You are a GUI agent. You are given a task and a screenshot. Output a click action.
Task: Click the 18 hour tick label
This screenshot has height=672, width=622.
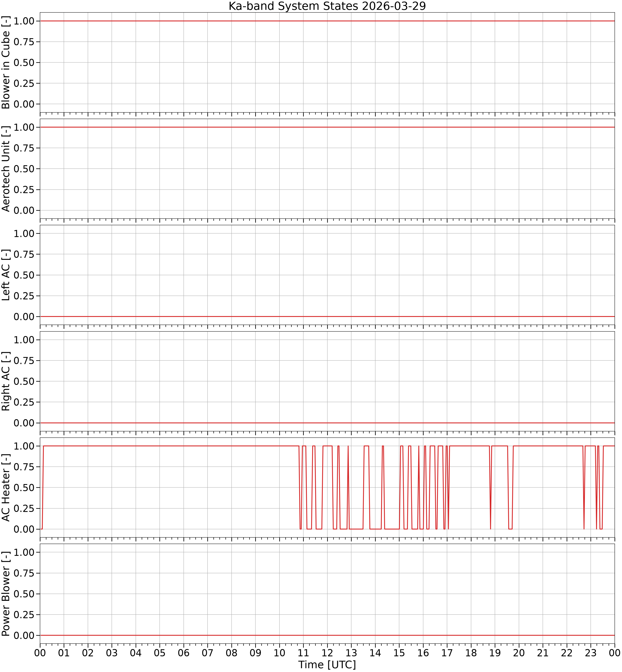click(471, 653)
